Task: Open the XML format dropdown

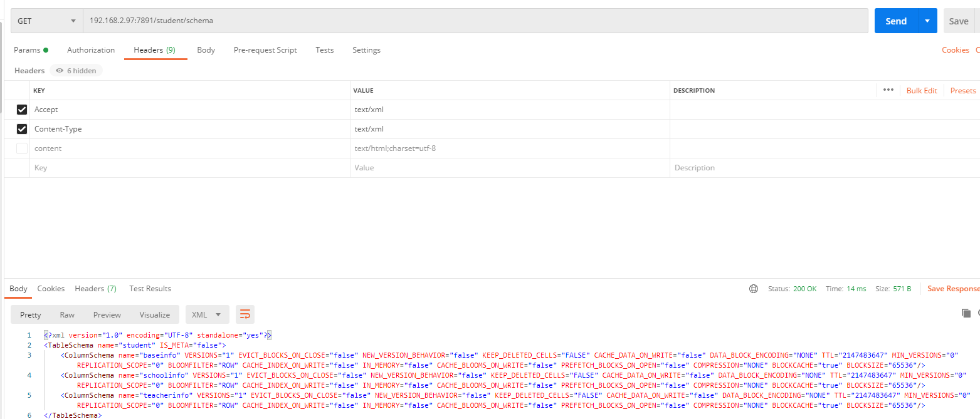Action: pyautogui.click(x=207, y=314)
